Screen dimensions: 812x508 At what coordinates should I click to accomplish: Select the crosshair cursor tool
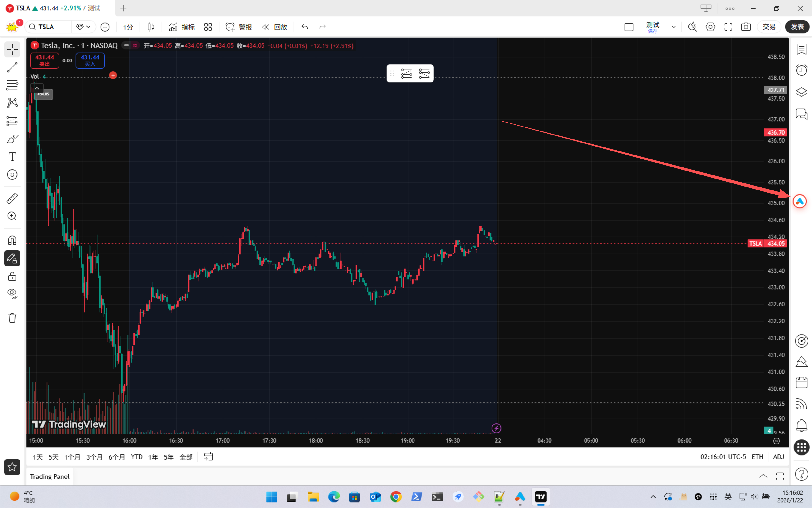12,50
